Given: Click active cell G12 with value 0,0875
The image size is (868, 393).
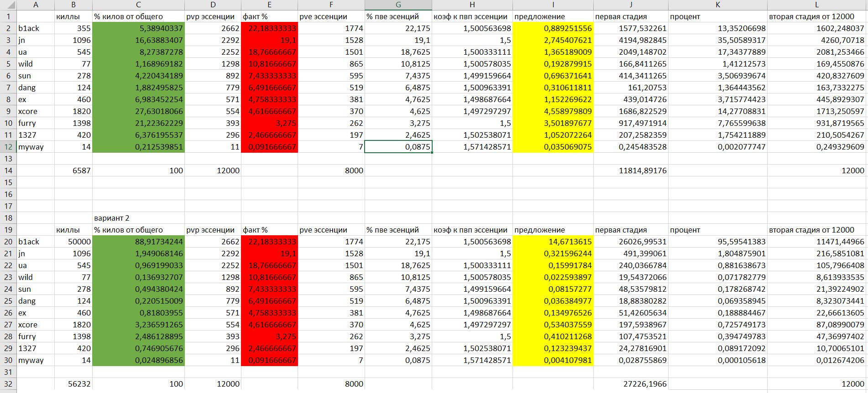Looking at the screenshot, I should point(398,147).
